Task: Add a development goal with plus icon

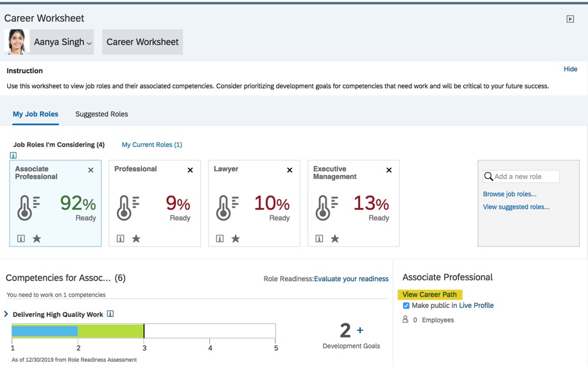Action: (x=360, y=330)
